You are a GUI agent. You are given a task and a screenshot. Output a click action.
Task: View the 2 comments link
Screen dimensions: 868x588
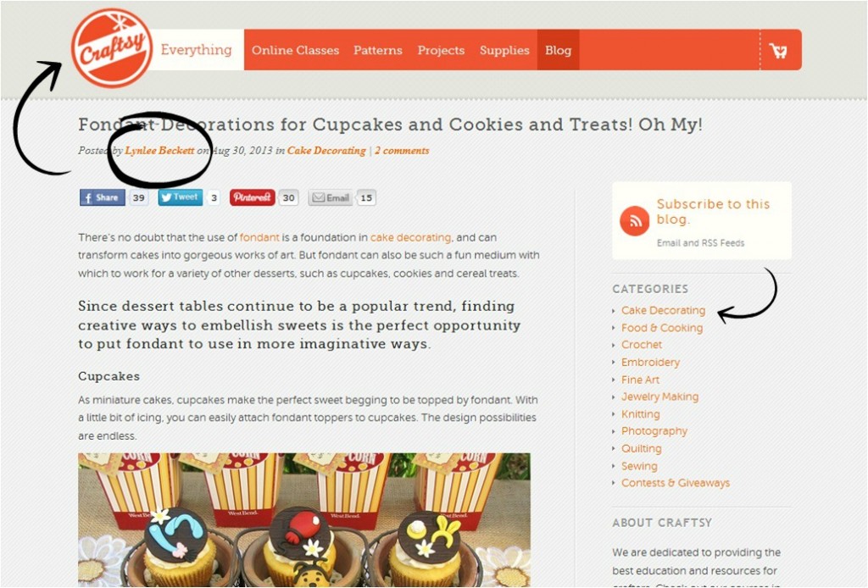402,151
